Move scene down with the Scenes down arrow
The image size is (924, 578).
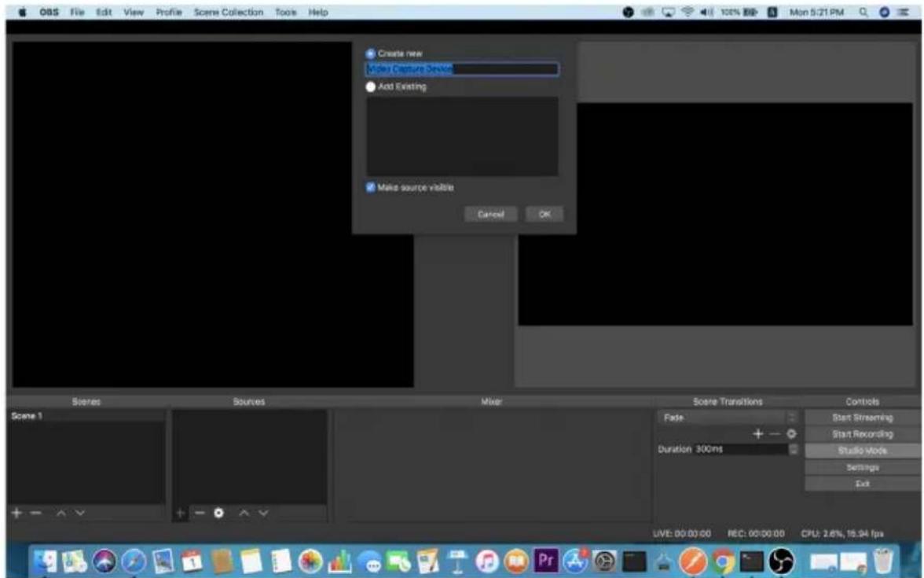click(80, 513)
